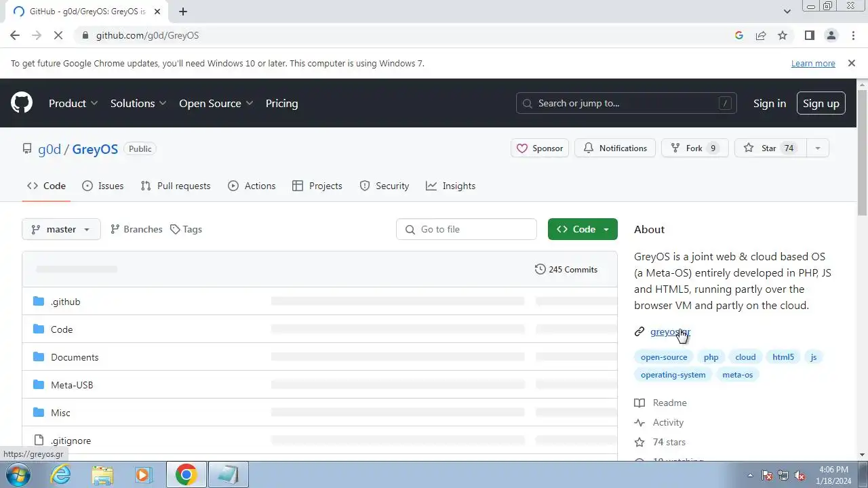Open the Branches link
The width and height of the screenshot is (868, 488).
(x=136, y=229)
